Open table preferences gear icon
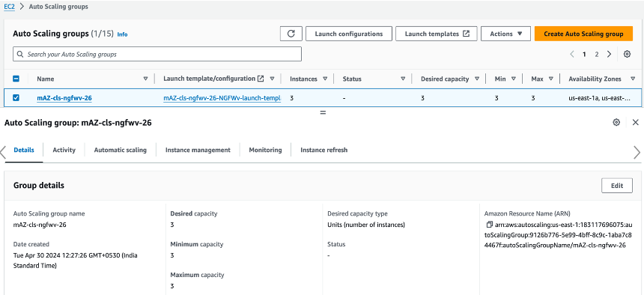The image size is (644, 295). tap(627, 54)
